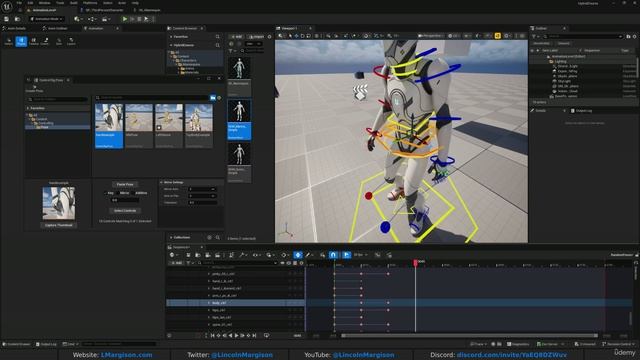640x360 pixels.
Task: Click the add collection icon in Collections bar
Action: pyautogui.click(x=209, y=238)
